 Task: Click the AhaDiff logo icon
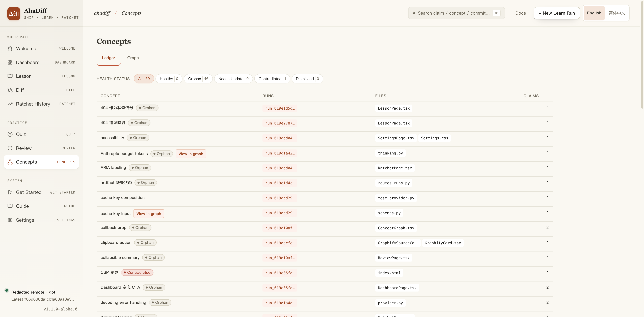[x=14, y=14]
